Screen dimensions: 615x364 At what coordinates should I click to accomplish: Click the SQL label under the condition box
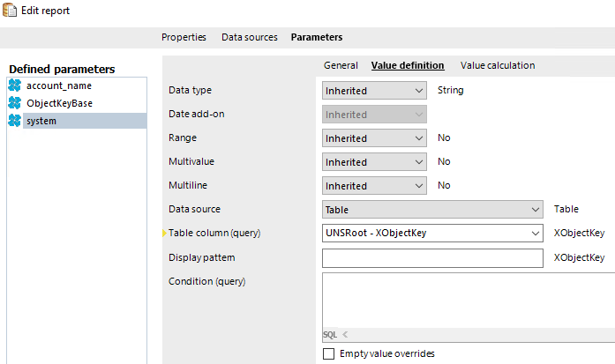point(330,335)
